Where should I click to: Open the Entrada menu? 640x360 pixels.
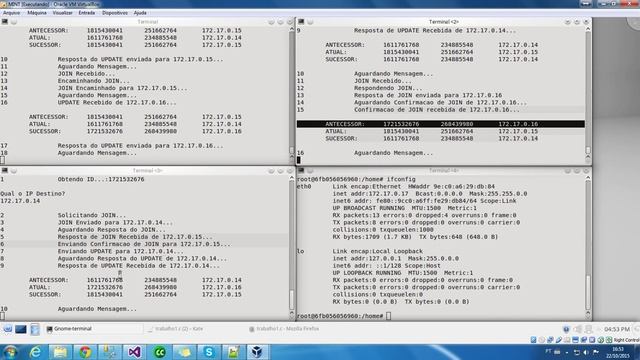point(87,13)
